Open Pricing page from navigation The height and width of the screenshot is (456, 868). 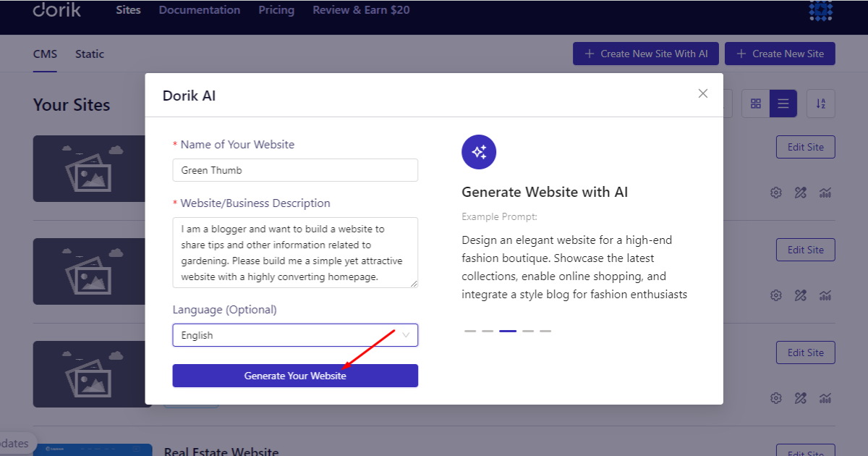coord(276,10)
